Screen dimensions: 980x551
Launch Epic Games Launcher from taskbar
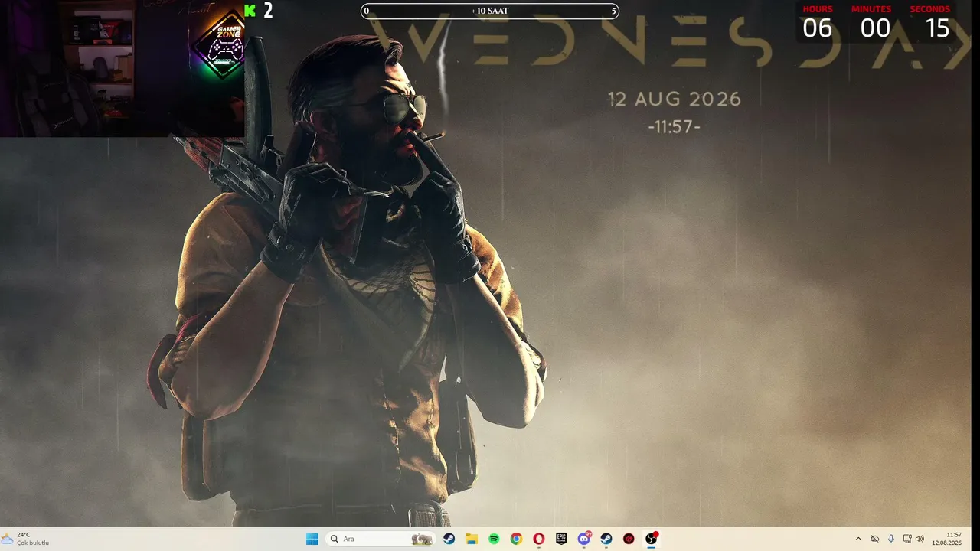(561, 539)
